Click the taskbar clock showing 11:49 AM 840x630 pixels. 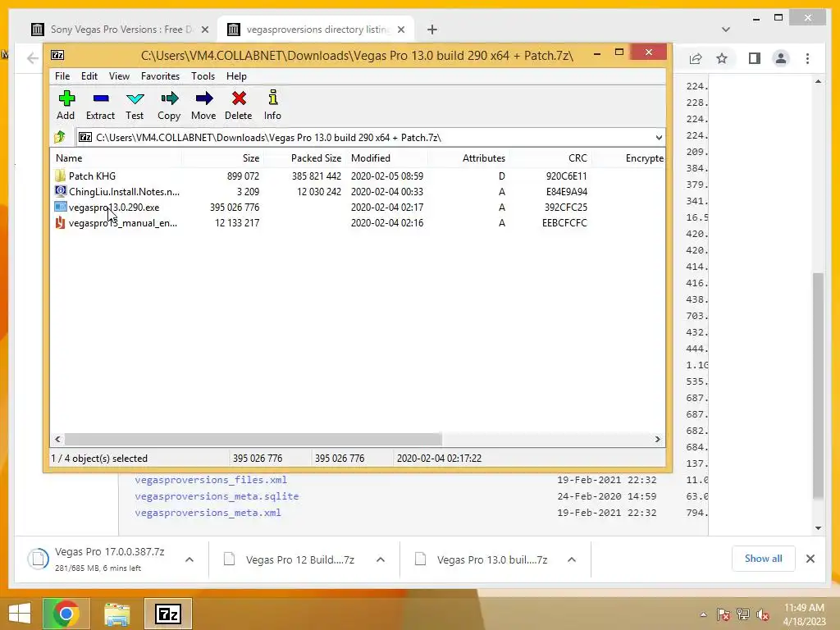click(804, 614)
